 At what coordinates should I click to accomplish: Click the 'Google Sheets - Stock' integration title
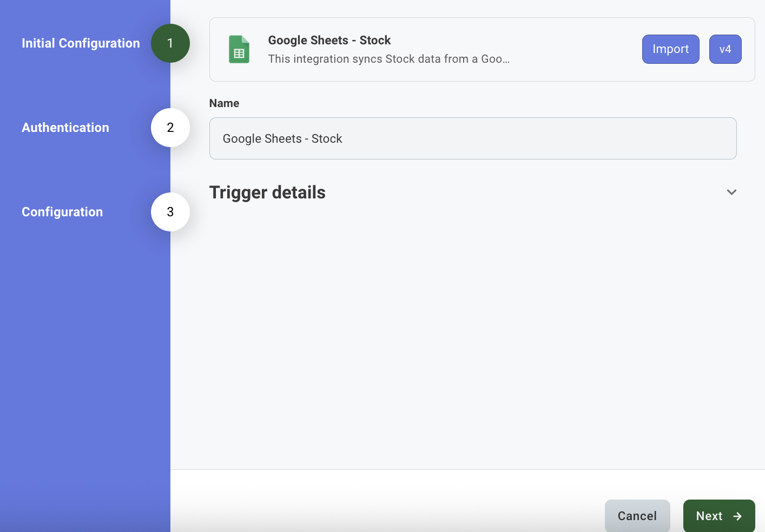(329, 40)
